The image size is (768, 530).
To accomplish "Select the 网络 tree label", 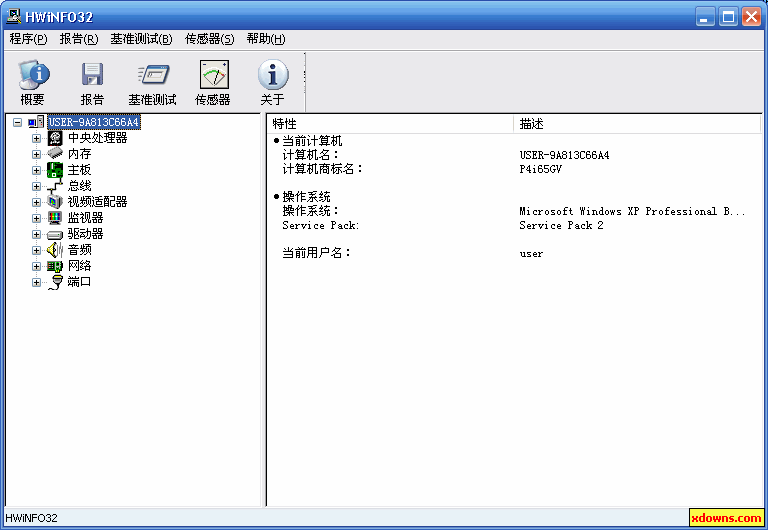I will point(79,266).
